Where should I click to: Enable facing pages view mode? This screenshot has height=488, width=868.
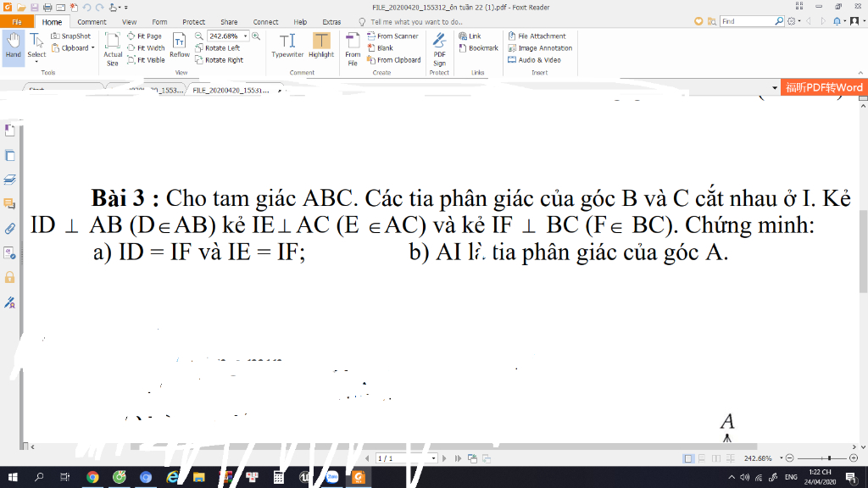(x=716, y=458)
